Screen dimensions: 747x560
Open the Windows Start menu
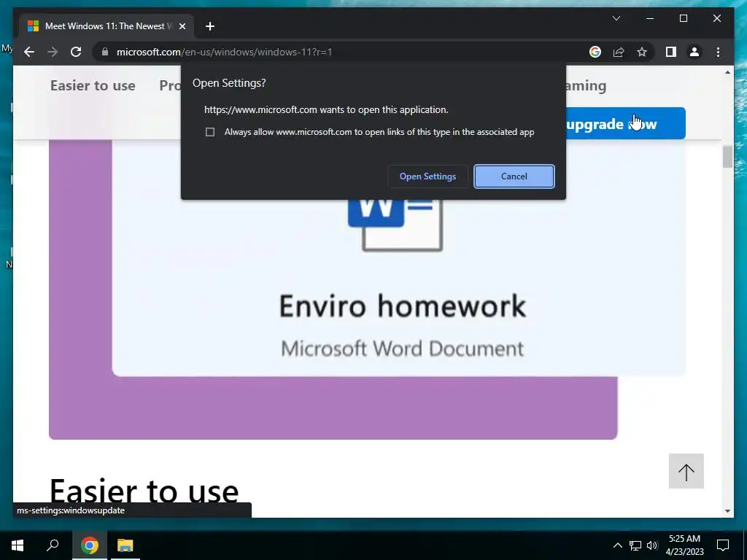[18, 545]
